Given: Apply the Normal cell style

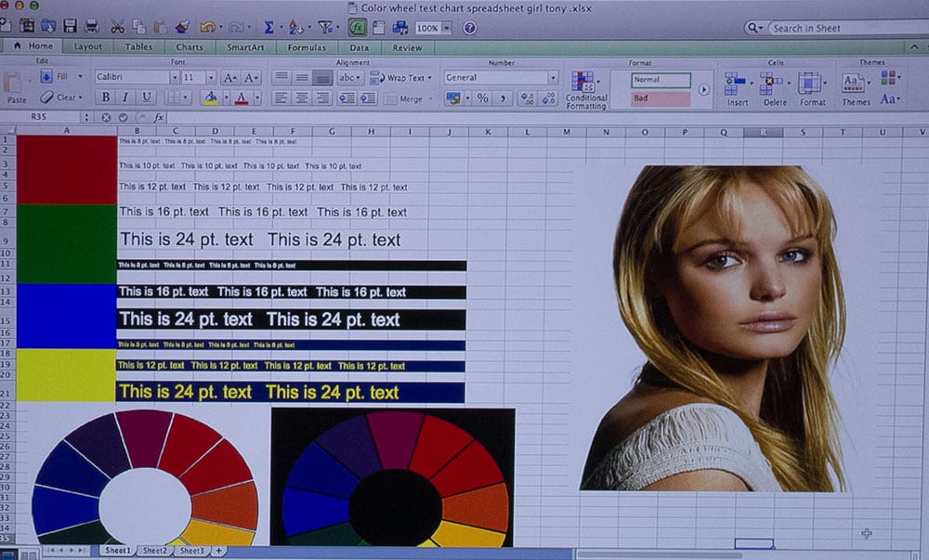Looking at the screenshot, I should (661, 80).
